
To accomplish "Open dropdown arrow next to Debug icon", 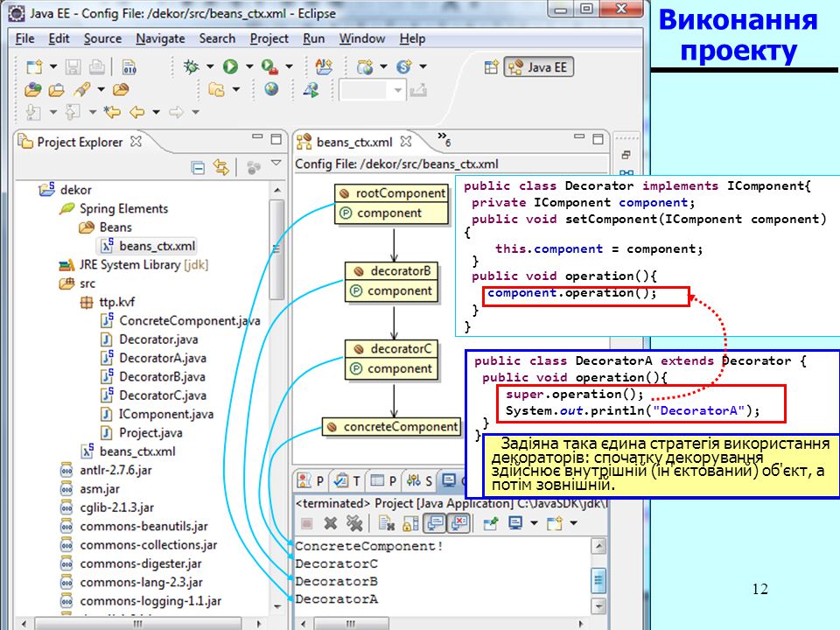I will (209, 66).
